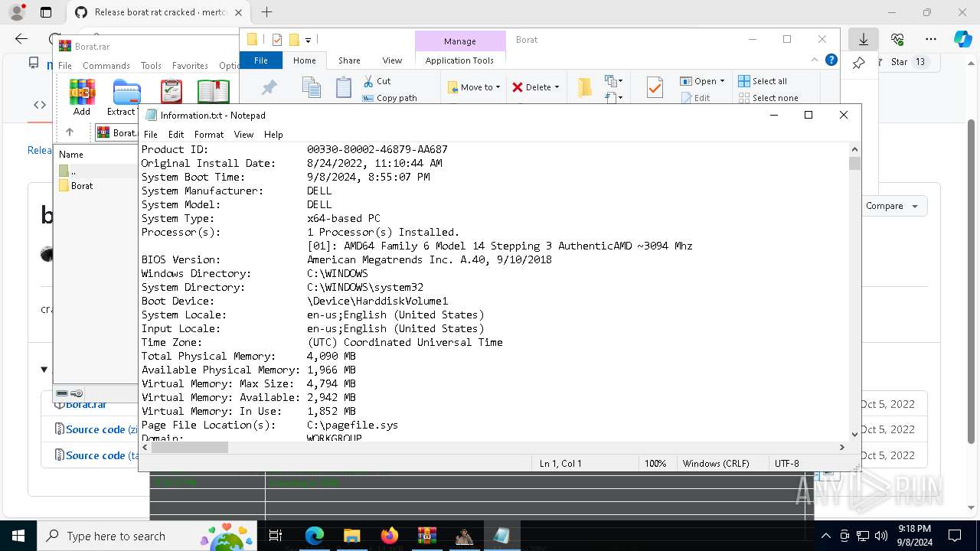Open notification center on taskbar
Image resolution: width=980 pixels, height=551 pixels.
pos(955,536)
